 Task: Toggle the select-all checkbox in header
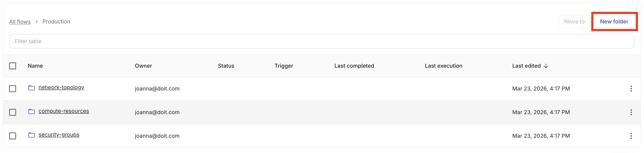click(x=12, y=66)
